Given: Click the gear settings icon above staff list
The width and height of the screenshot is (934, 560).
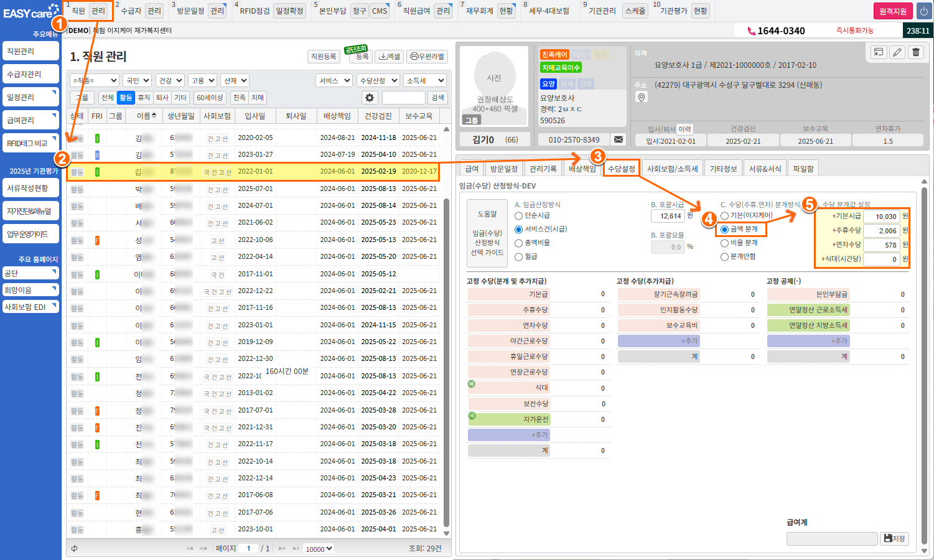Looking at the screenshot, I should point(370,98).
